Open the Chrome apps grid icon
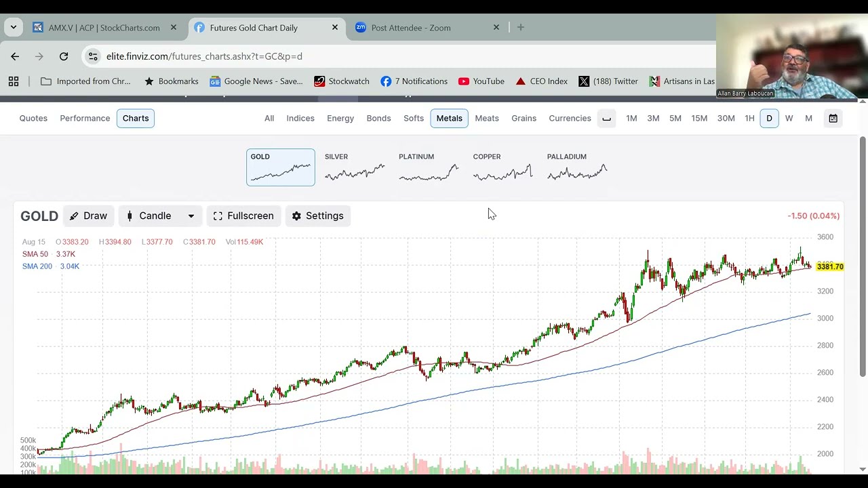The image size is (868, 488). click(x=14, y=81)
